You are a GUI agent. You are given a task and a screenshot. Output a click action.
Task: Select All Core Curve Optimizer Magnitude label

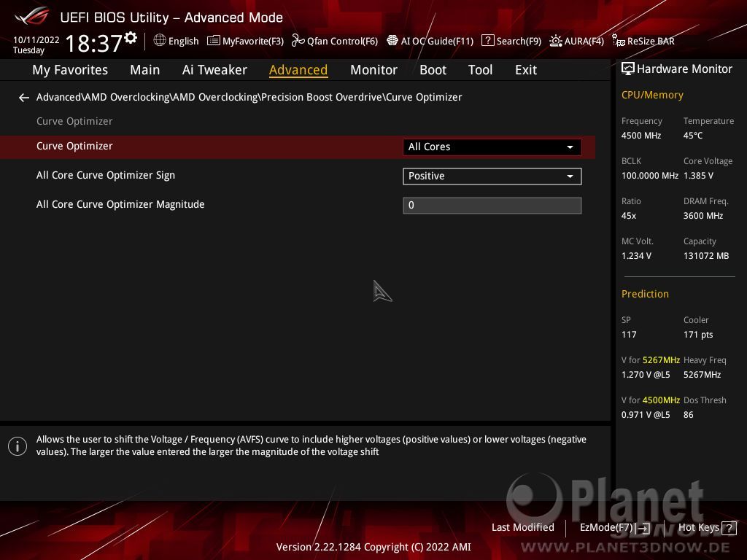(120, 204)
